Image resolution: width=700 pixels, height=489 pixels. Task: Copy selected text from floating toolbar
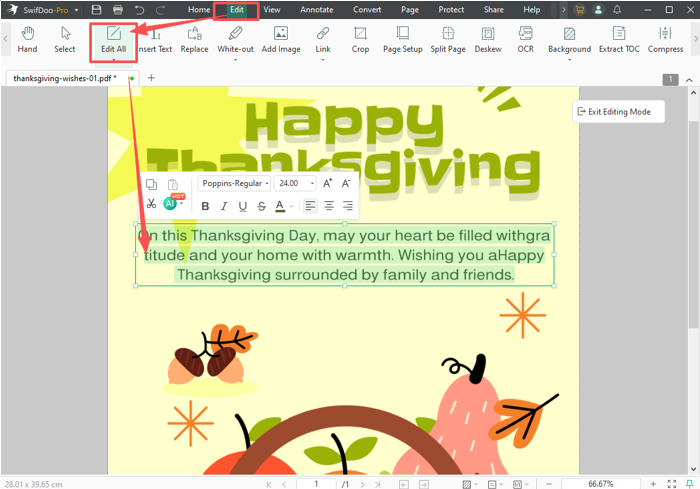click(151, 184)
